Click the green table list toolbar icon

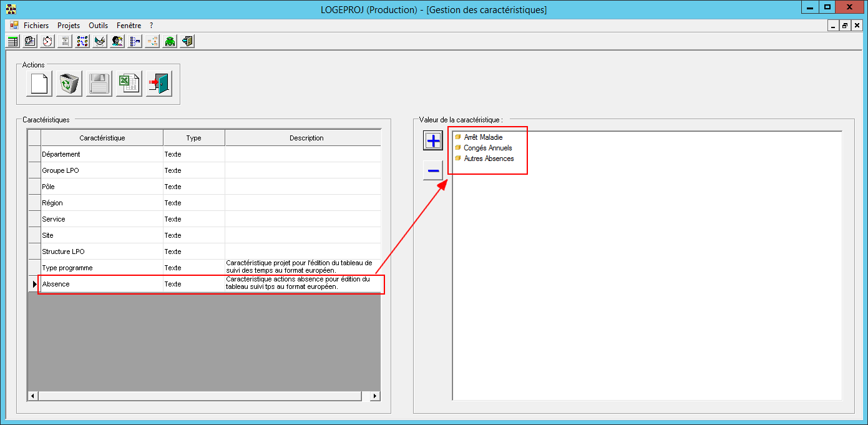pyautogui.click(x=12, y=42)
